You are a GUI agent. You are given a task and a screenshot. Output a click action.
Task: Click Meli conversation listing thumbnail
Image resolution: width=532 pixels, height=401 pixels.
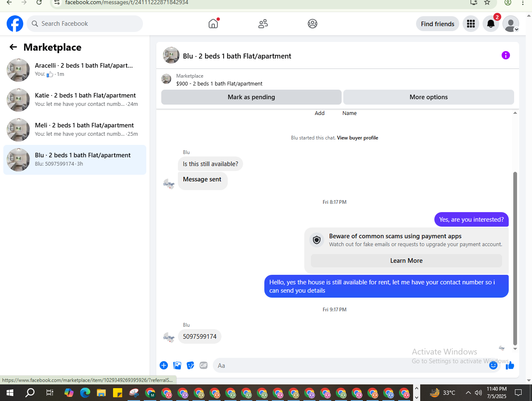(18, 130)
